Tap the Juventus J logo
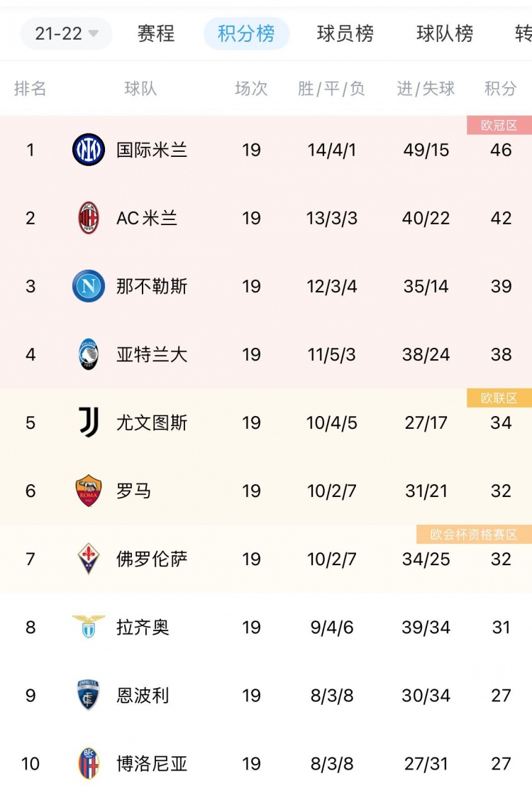532x788 pixels. pyautogui.click(x=89, y=422)
